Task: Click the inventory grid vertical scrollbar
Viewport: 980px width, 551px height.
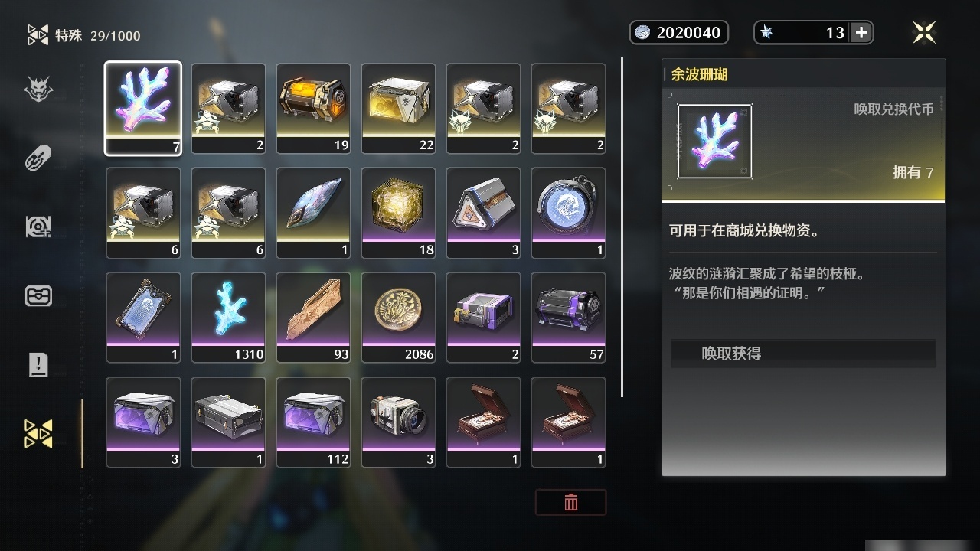Action: coord(622,227)
